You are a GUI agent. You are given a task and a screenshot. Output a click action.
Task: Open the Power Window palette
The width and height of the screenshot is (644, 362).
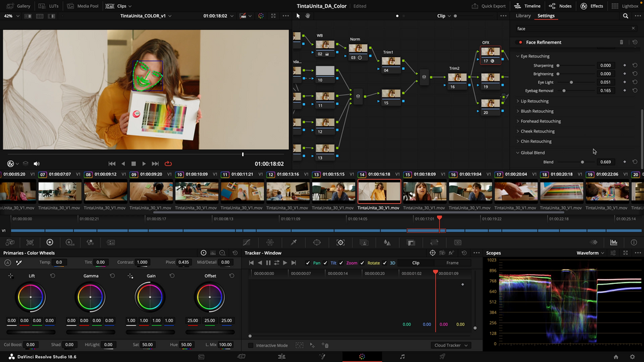coord(317,243)
